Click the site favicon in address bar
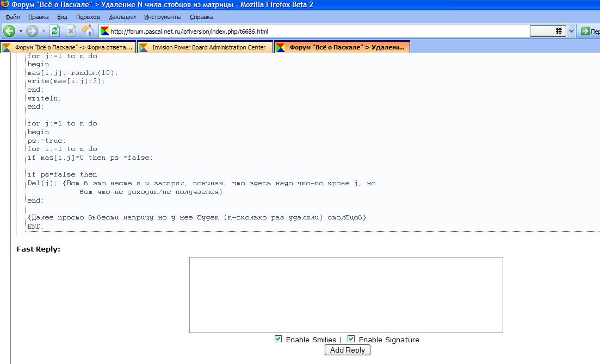This screenshot has height=364, width=600. pyautogui.click(x=105, y=32)
